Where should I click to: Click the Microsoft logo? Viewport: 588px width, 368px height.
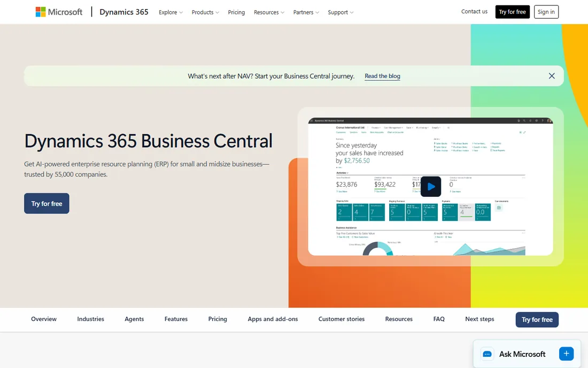pos(59,12)
